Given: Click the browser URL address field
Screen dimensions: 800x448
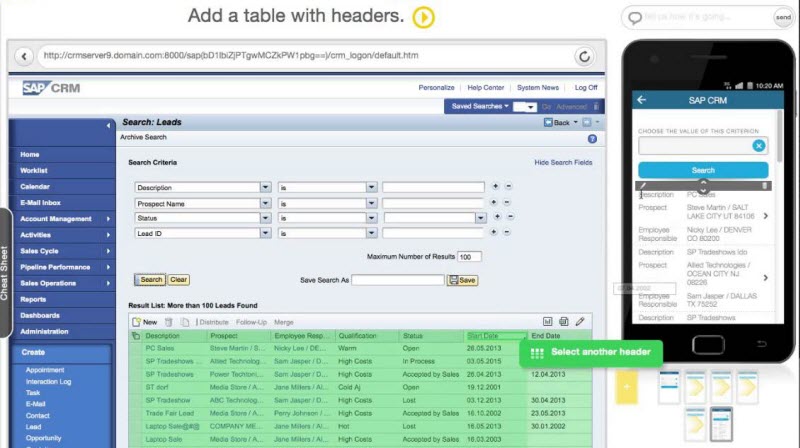Looking at the screenshot, I should 306,56.
